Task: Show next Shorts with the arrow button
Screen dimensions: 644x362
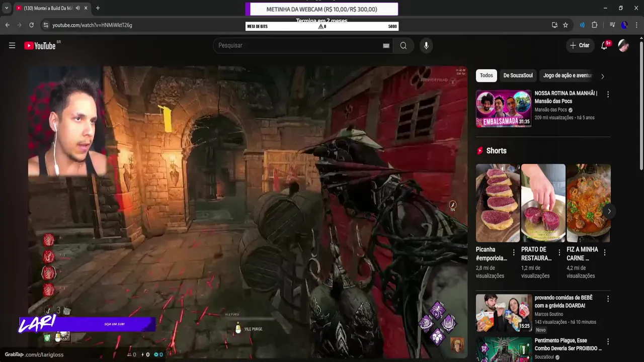Action: coord(609,211)
